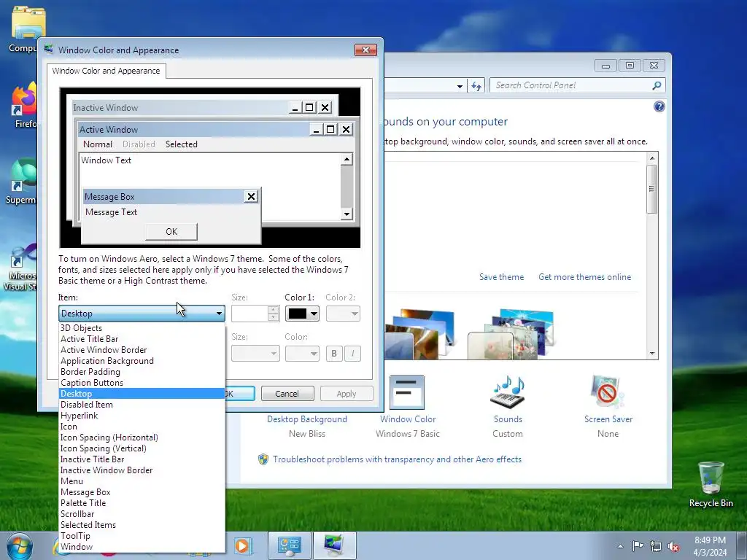
Task: Pick Active Window Border list entry
Action: pyautogui.click(x=142, y=350)
